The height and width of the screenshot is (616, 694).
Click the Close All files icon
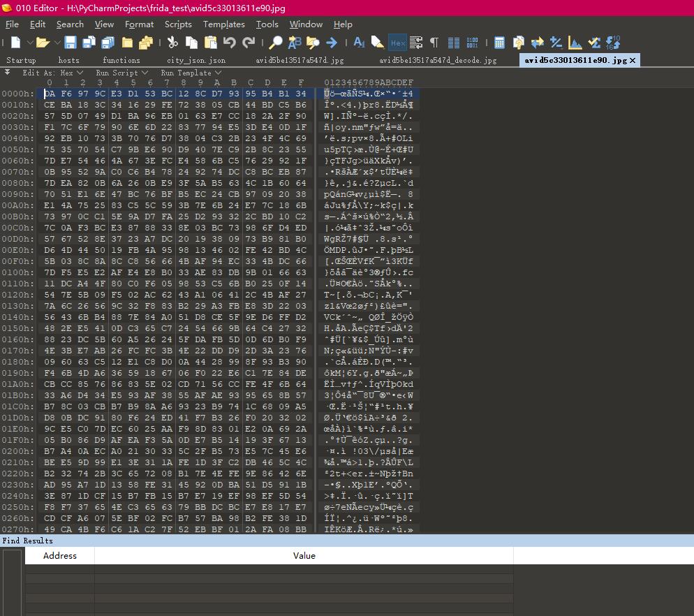[x=146, y=43]
